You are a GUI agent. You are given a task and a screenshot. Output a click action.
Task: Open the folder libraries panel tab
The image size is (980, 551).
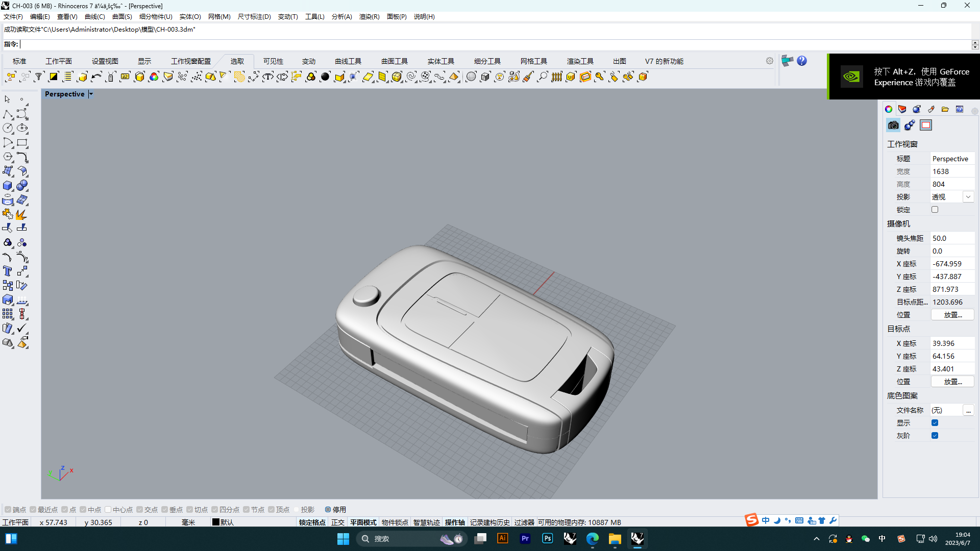tap(945, 109)
